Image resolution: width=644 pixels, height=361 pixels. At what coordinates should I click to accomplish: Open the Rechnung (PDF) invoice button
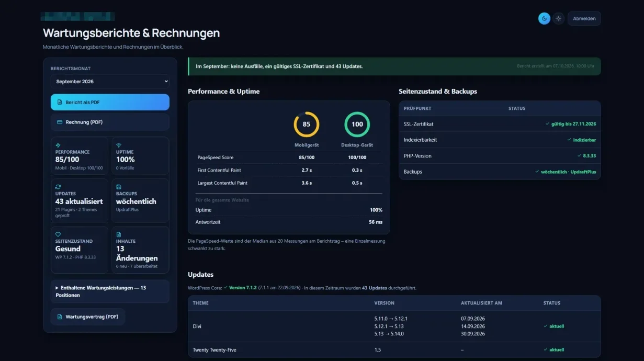[x=110, y=122]
